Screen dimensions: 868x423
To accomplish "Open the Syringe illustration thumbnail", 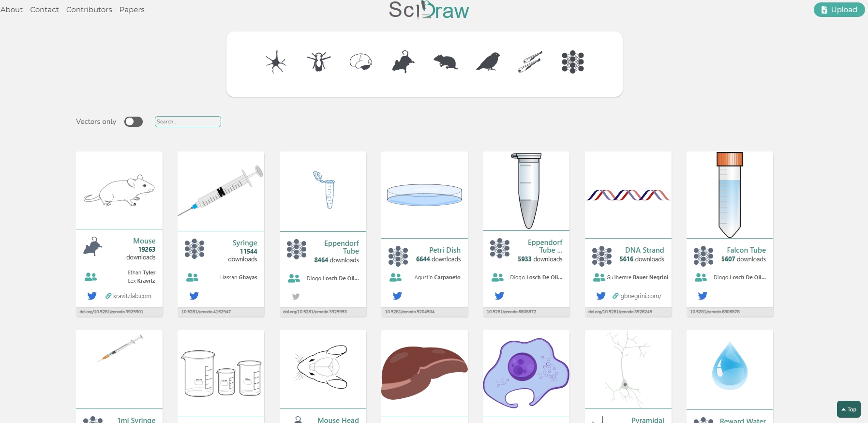I will tap(221, 191).
